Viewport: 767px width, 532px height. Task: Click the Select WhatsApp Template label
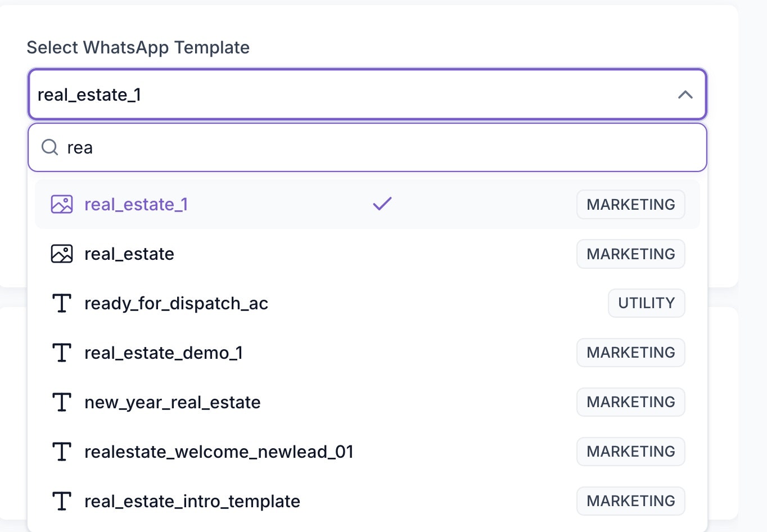[x=138, y=48]
